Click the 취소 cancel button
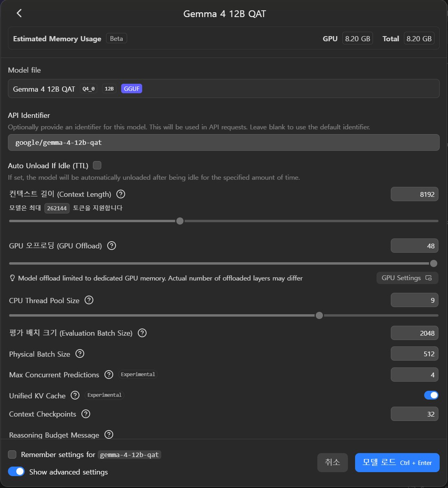This screenshot has height=488, width=448. pyautogui.click(x=332, y=462)
